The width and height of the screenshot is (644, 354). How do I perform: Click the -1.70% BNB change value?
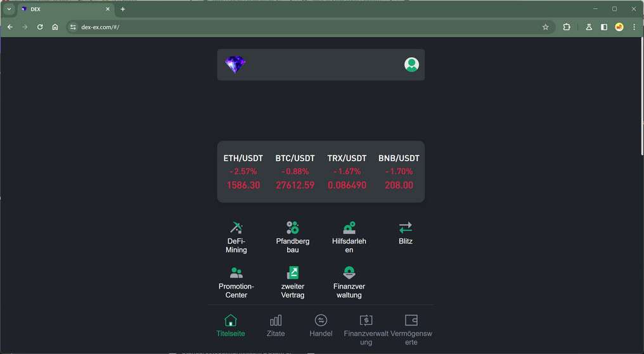399,171
